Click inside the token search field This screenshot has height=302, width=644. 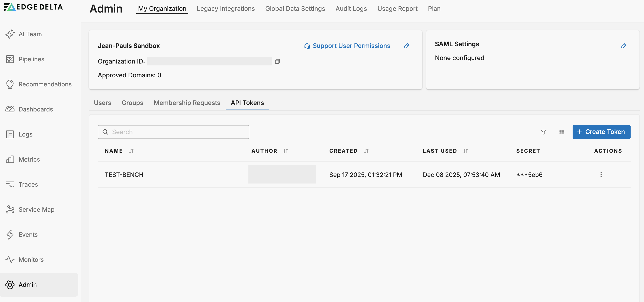pos(174,132)
